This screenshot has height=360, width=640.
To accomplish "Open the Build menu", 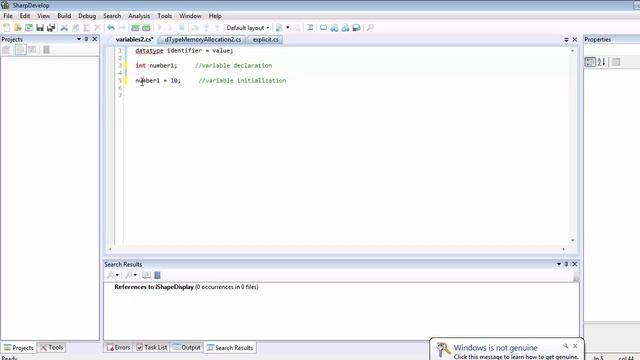I will pos(64,16).
